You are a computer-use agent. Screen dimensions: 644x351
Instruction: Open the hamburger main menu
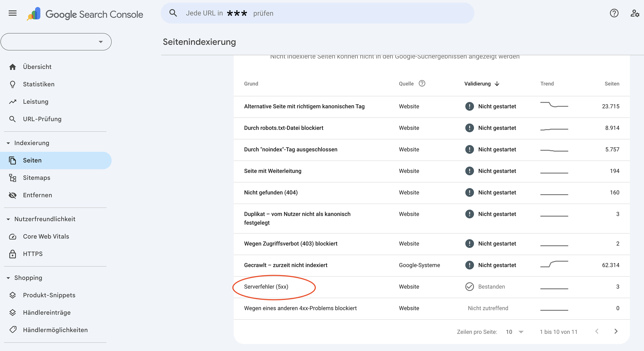coord(12,13)
